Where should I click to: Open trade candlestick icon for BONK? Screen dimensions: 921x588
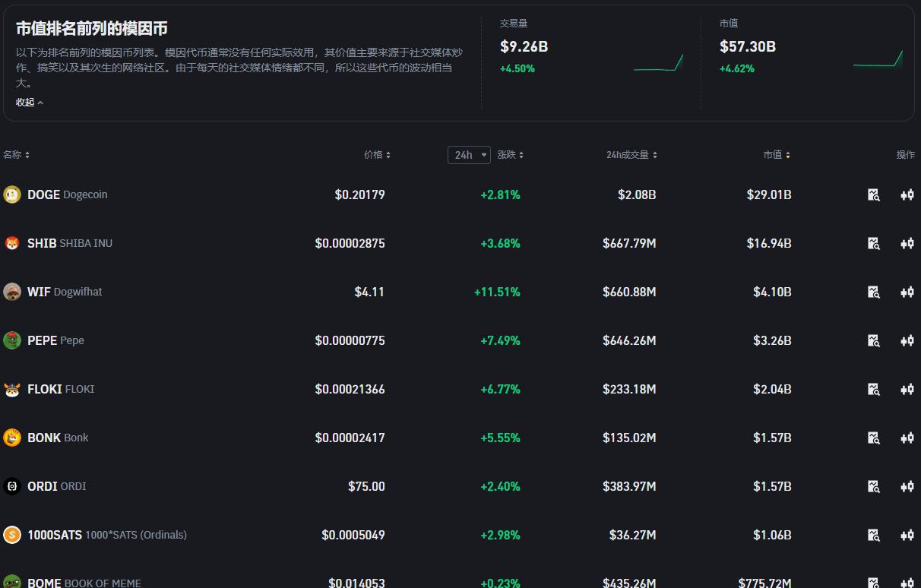907,438
